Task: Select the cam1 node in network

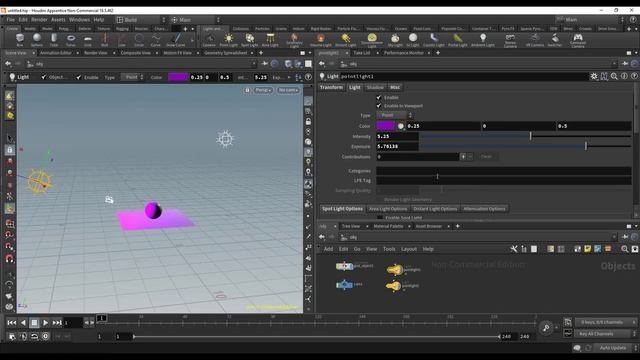Action: point(344,284)
